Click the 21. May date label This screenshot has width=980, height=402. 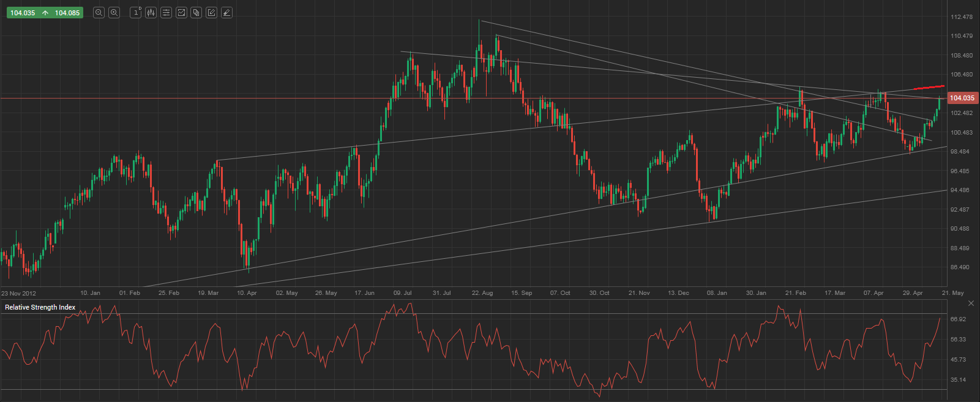pos(954,293)
